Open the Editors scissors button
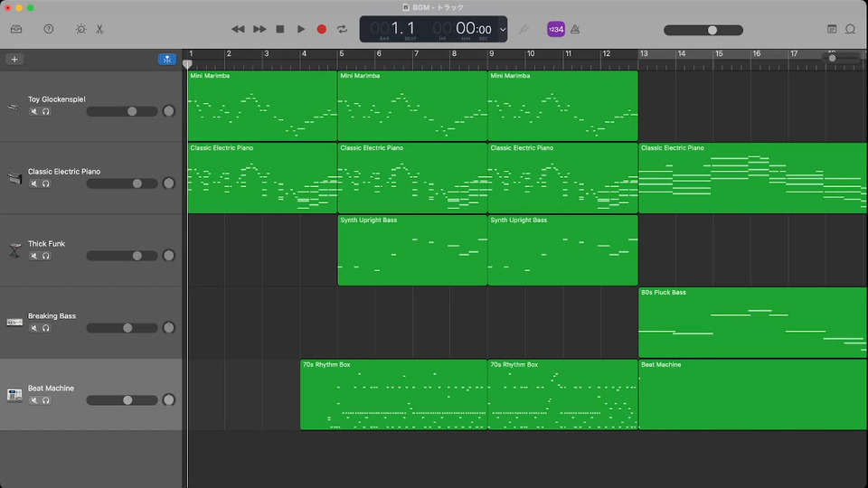 click(99, 29)
